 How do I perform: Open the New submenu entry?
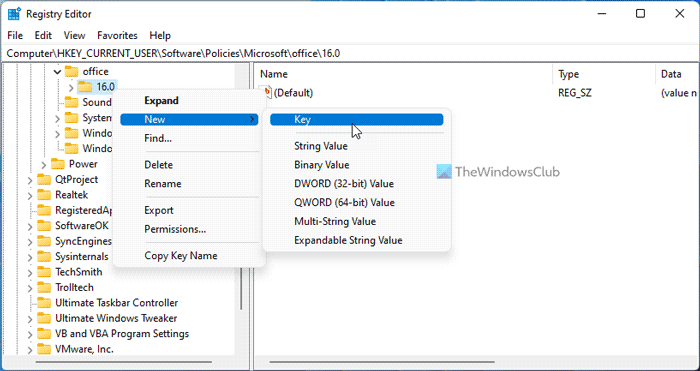pyautogui.click(x=189, y=119)
